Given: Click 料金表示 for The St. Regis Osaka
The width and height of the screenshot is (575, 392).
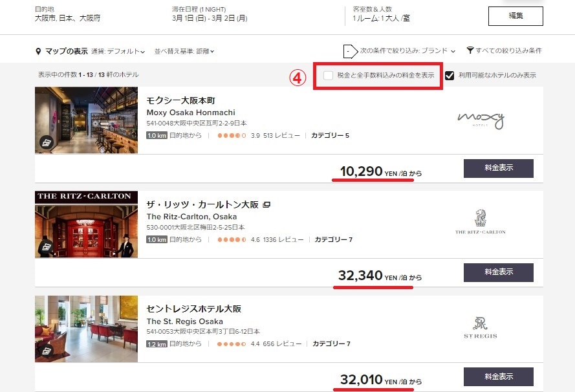Looking at the screenshot, I should 499,376.
